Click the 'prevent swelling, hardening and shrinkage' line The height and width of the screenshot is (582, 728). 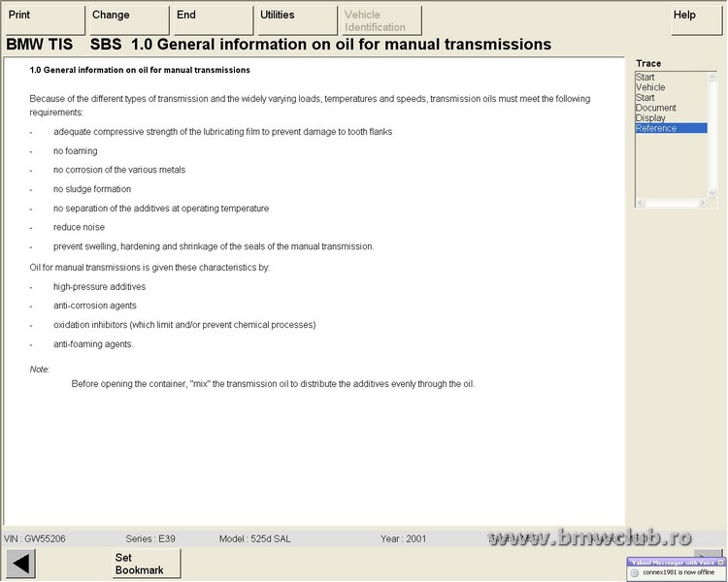(x=214, y=246)
